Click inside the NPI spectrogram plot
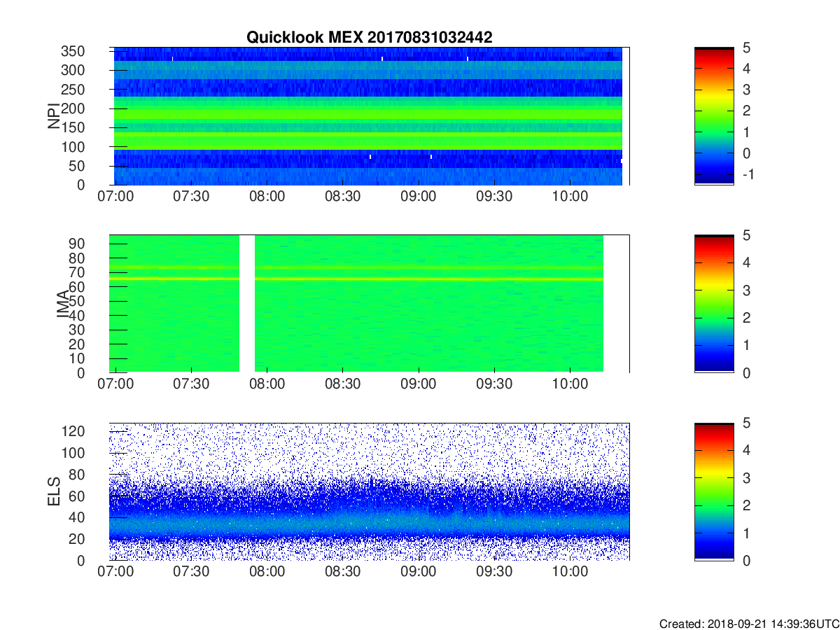This screenshot has height=630, width=840. click(369, 116)
